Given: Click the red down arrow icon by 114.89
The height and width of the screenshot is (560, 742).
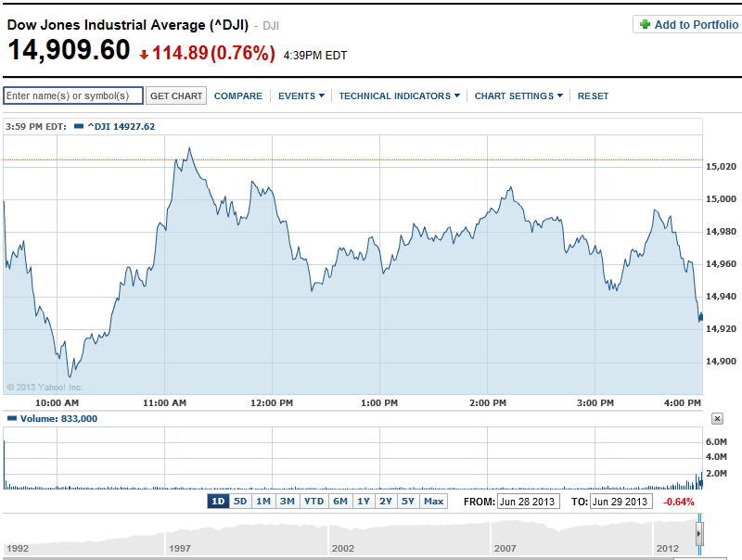Looking at the screenshot, I should 144,56.
